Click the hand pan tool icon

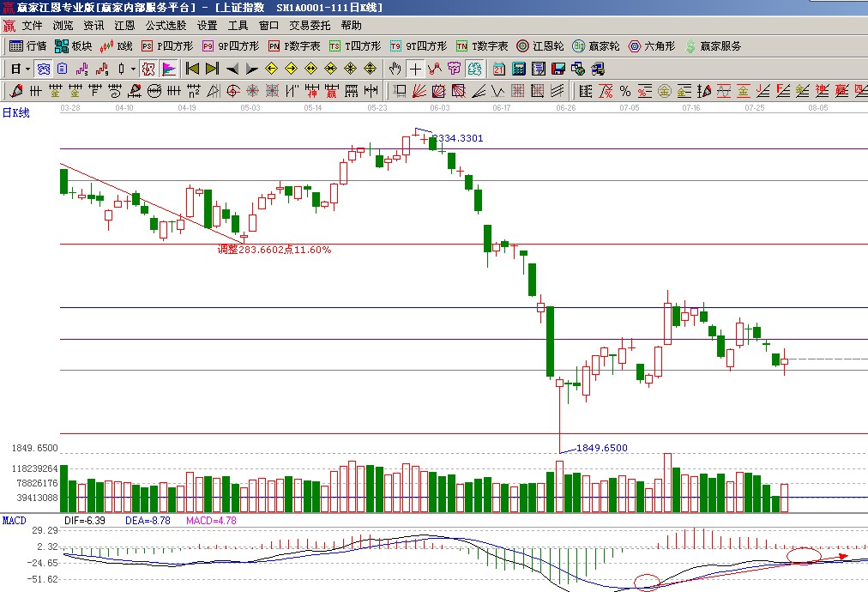pos(395,69)
